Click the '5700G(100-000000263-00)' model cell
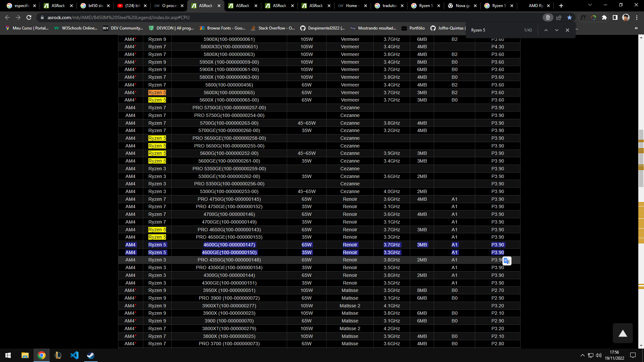The height and width of the screenshot is (362, 644). (229, 123)
